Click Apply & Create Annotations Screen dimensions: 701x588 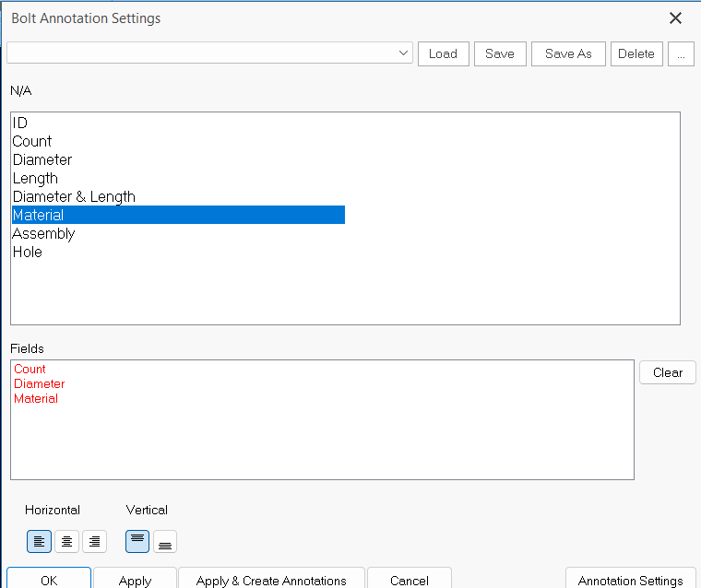[271, 580]
